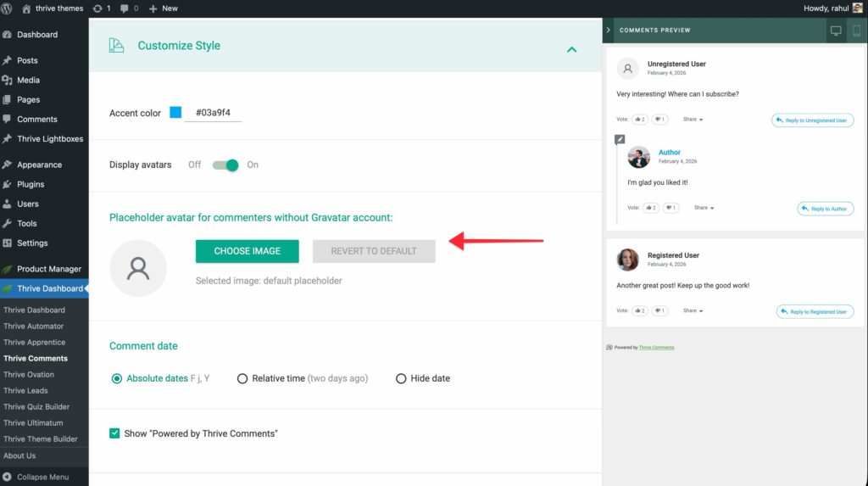Screen dimensions: 868x486
Task: Click Reply to Registered User button
Action: [815, 311]
